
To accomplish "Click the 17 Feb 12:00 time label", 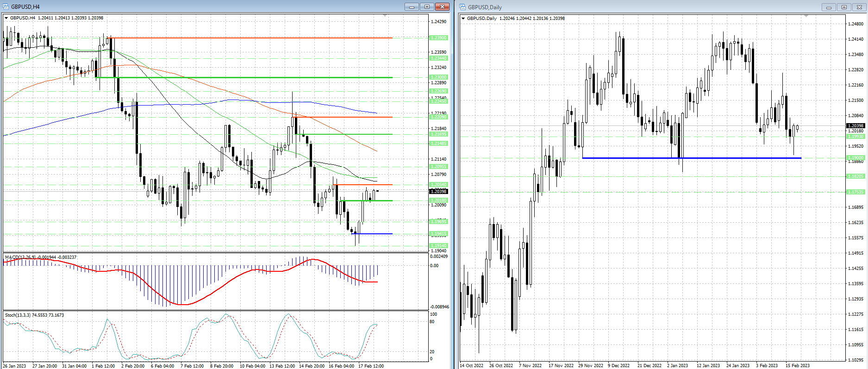I will coord(371,366).
